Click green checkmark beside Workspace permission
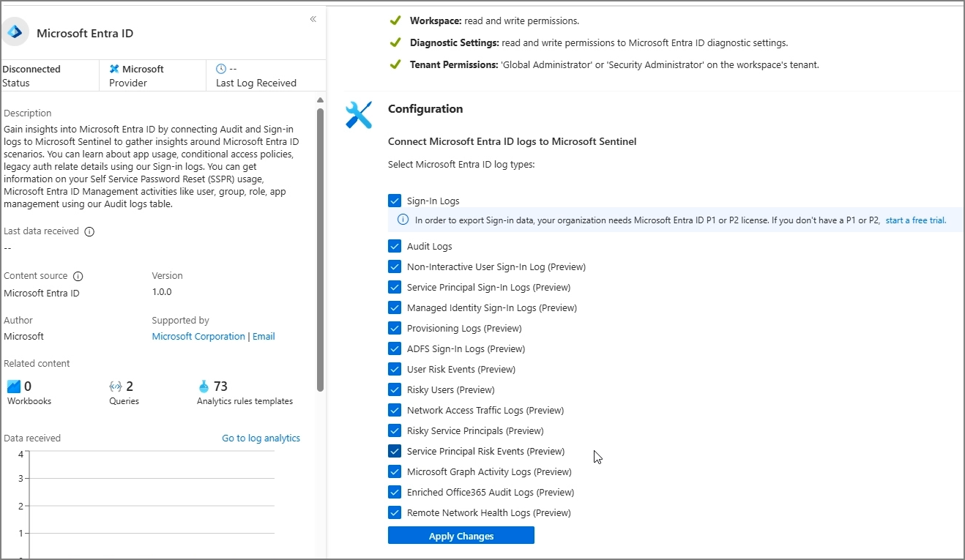Screen dimensions: 965x560 coord(395,20)
